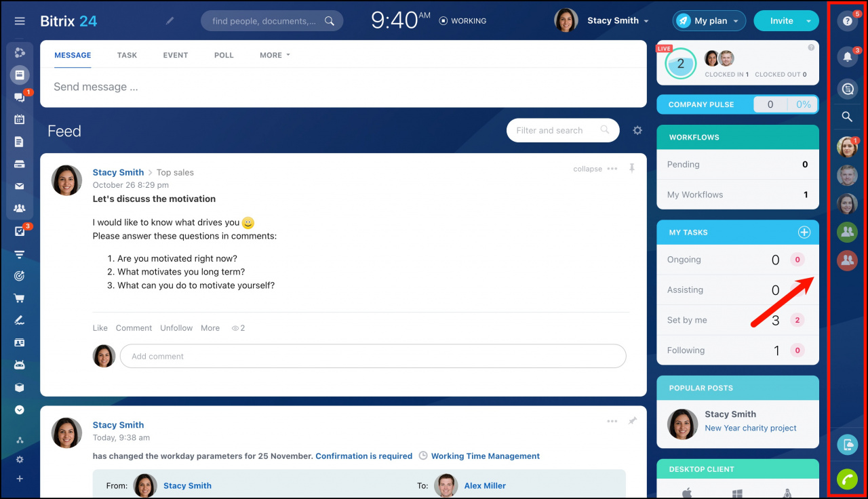Open chat and calls in left sidebar
Image resolution: width=868 pixels, height=499 pixels.
pos(19,97)
